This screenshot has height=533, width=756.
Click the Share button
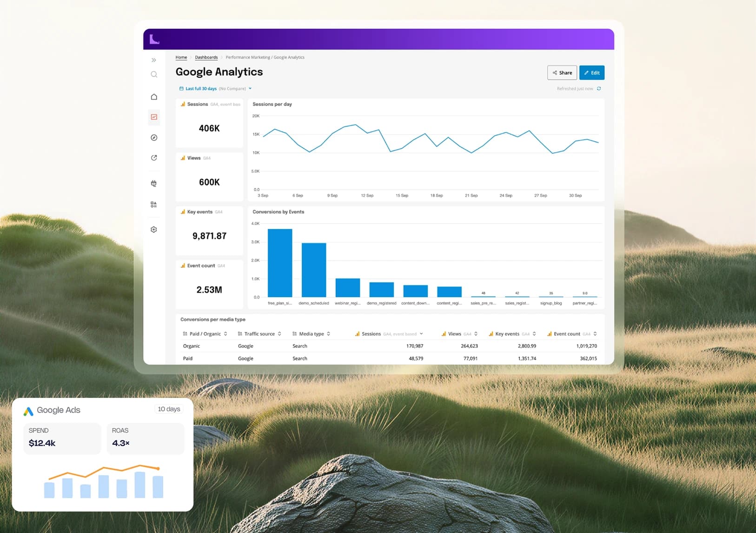click(x=562, y=73)
